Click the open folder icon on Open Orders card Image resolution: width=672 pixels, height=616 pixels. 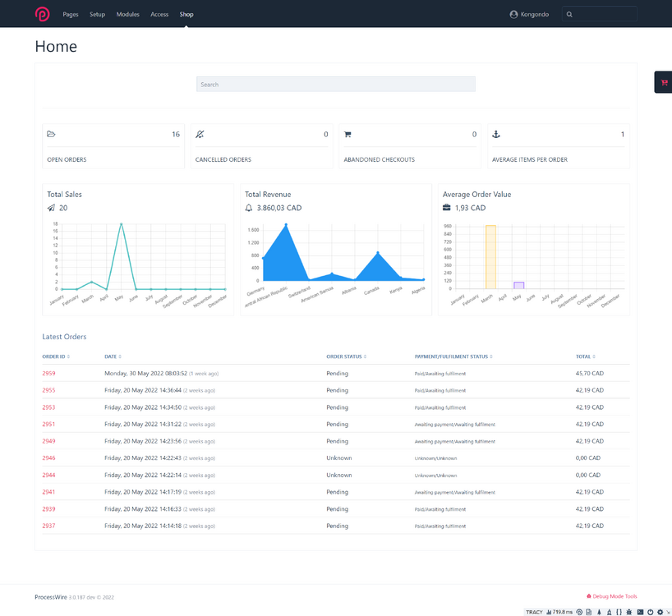point(51,134)
